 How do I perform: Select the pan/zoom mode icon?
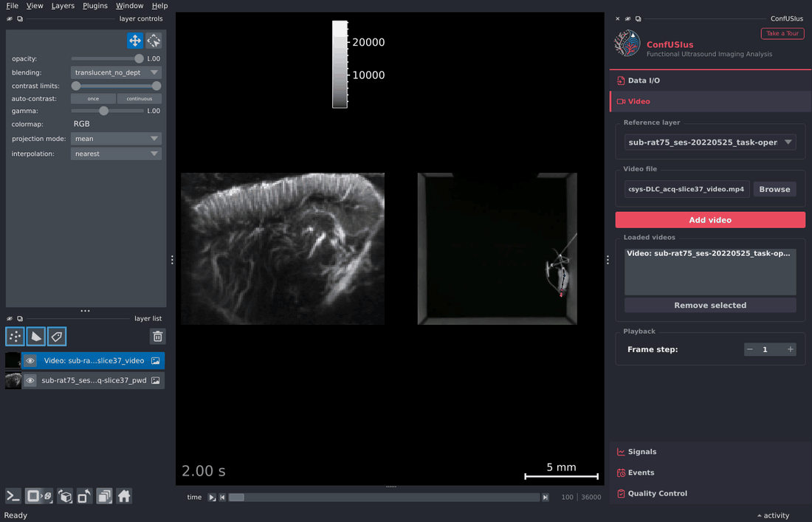(134, 41)
